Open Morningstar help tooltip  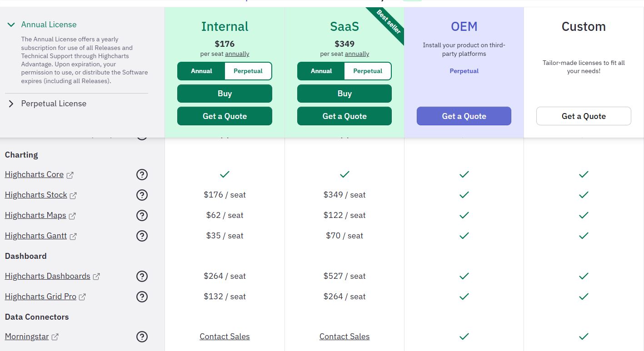[142, 336]
